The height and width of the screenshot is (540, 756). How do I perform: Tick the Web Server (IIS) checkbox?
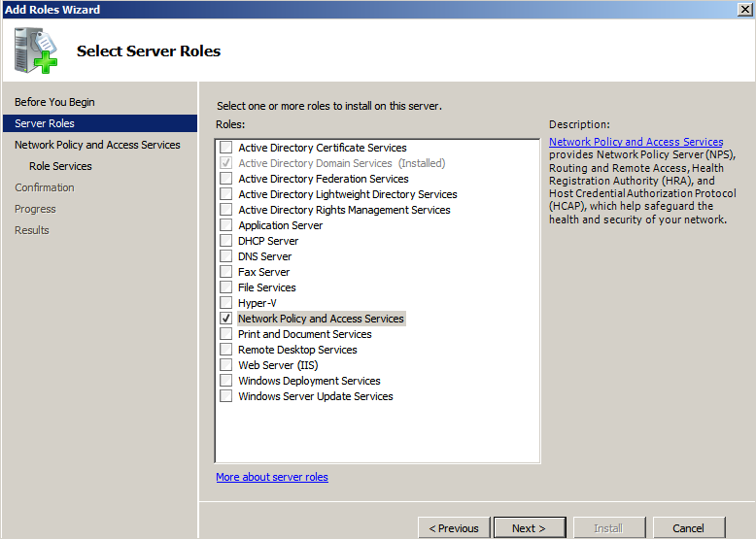(x=225, y=365)
